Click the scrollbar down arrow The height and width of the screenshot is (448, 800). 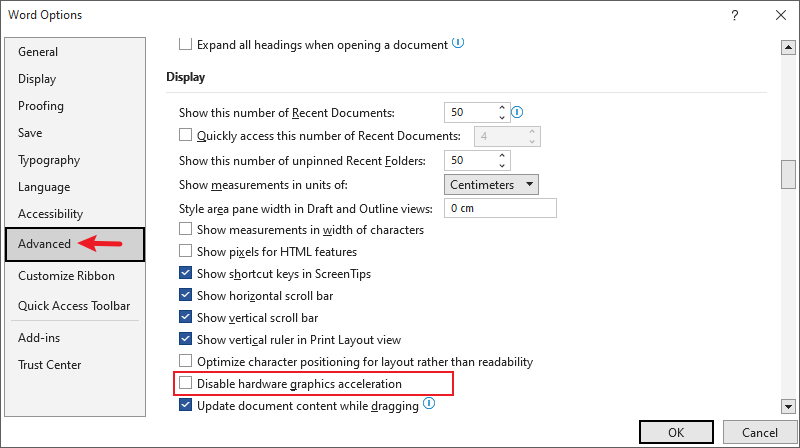(x=788, y=407)
